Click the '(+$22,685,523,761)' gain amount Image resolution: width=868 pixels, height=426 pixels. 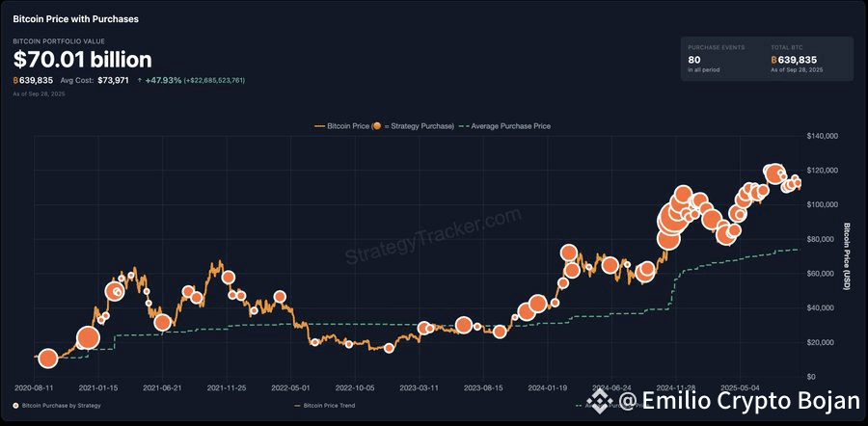tap(214, 80)
